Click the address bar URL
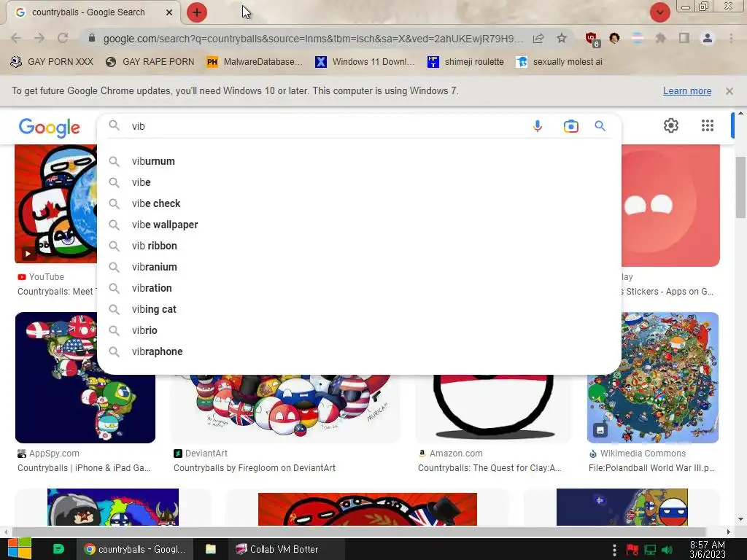 313,38
